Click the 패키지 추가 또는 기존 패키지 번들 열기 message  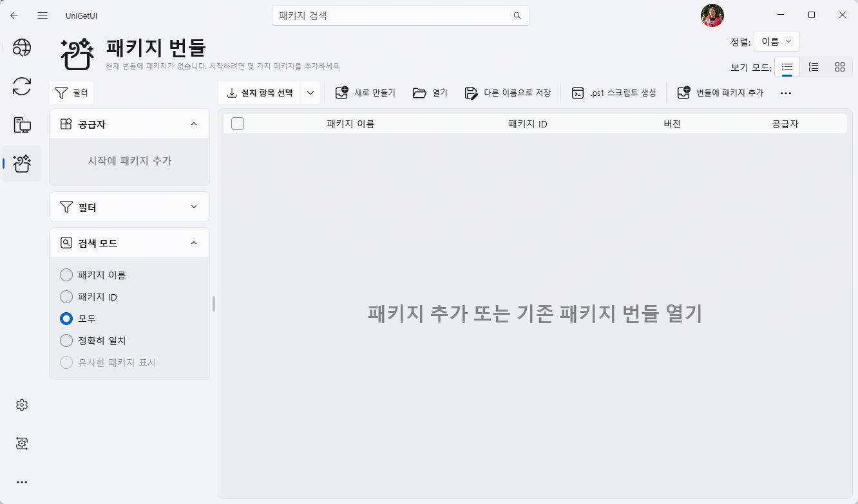(x=535, y=313)
